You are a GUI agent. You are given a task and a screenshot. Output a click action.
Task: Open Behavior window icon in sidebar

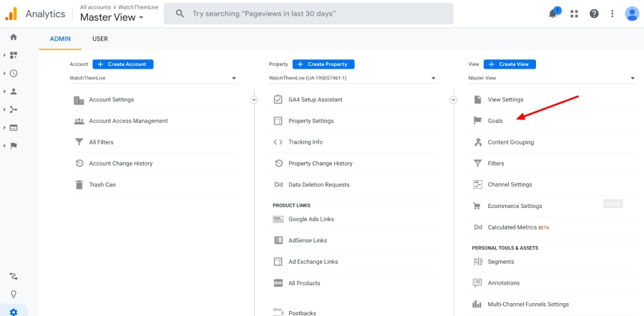(x=14, y=128)
